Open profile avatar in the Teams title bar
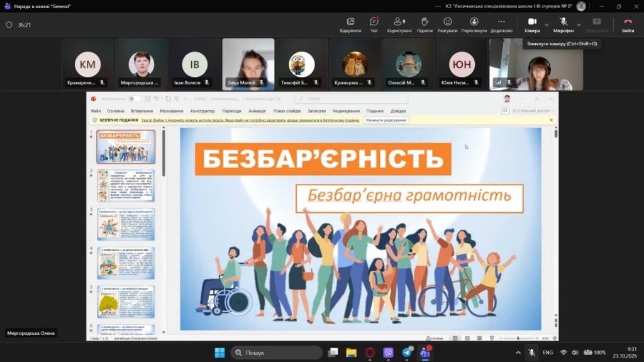The image size is (644, 362). [x=581, y=6]
